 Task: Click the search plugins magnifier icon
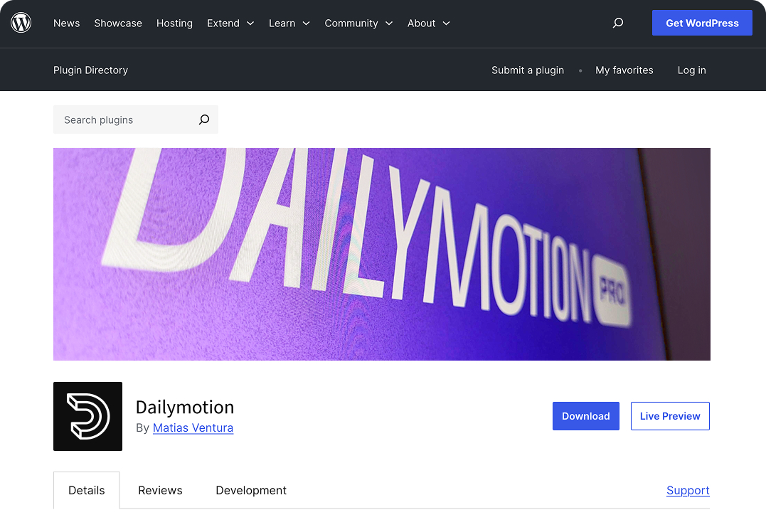(204, 119)
